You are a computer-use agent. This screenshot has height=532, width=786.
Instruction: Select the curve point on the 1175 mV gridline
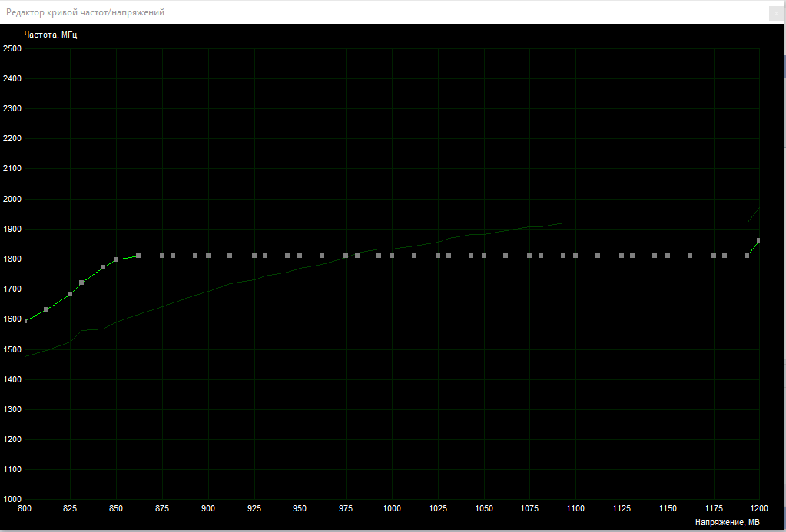coord(714,256)
